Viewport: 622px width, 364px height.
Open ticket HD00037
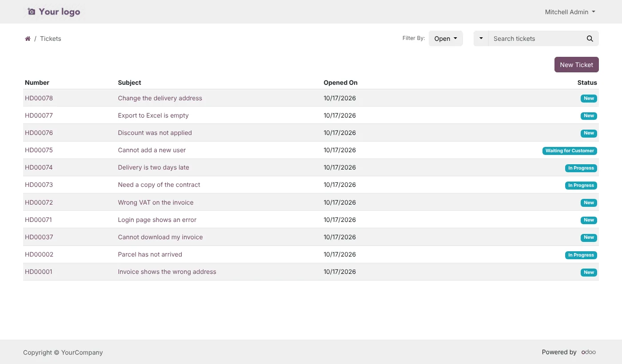click(x=39, y=237)
